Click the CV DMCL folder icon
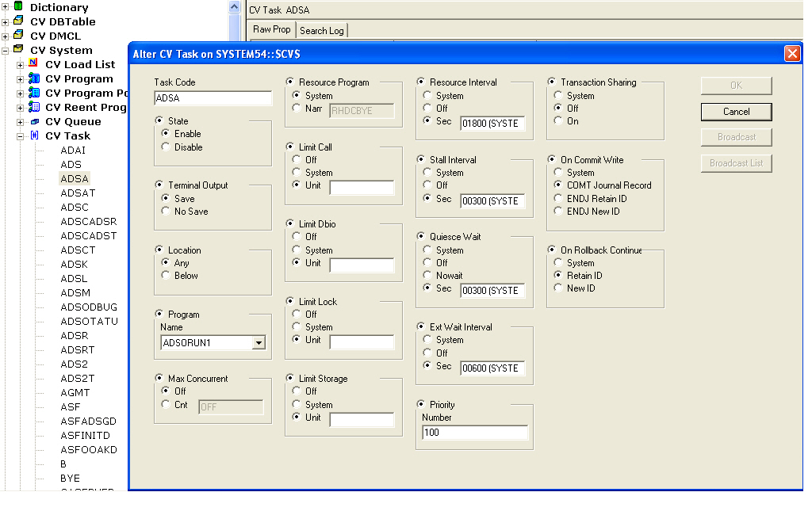 pos(18,35)
